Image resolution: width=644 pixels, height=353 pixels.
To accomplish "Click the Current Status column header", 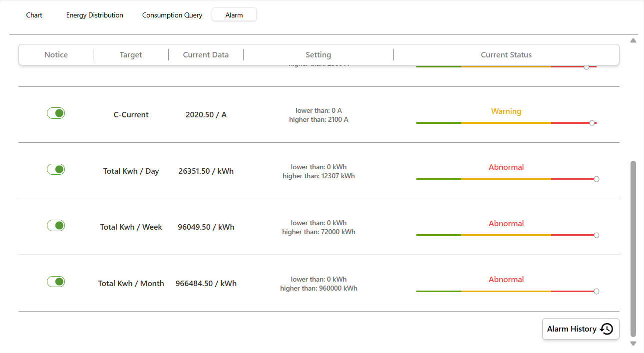I will pyautogui.click(x=506, y=55).
